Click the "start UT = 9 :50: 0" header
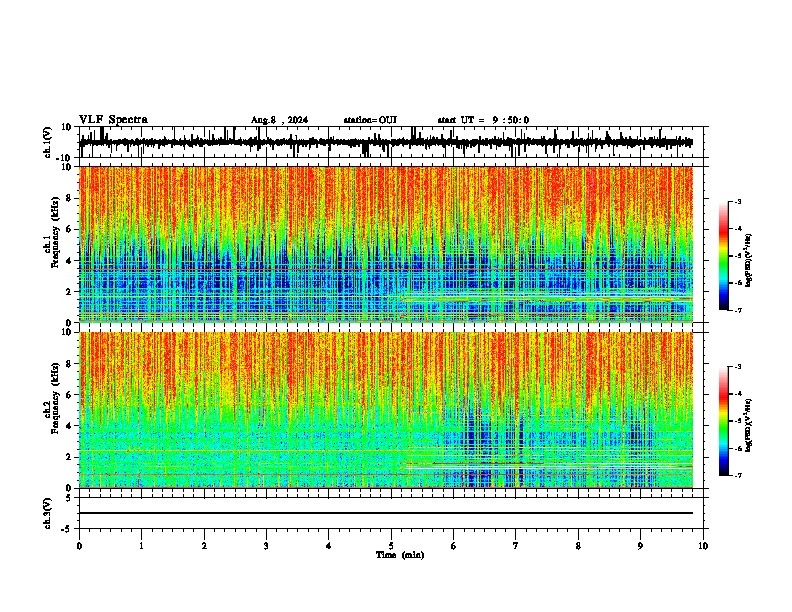This screenshot has width=792, height=612. tap(483, 120)
